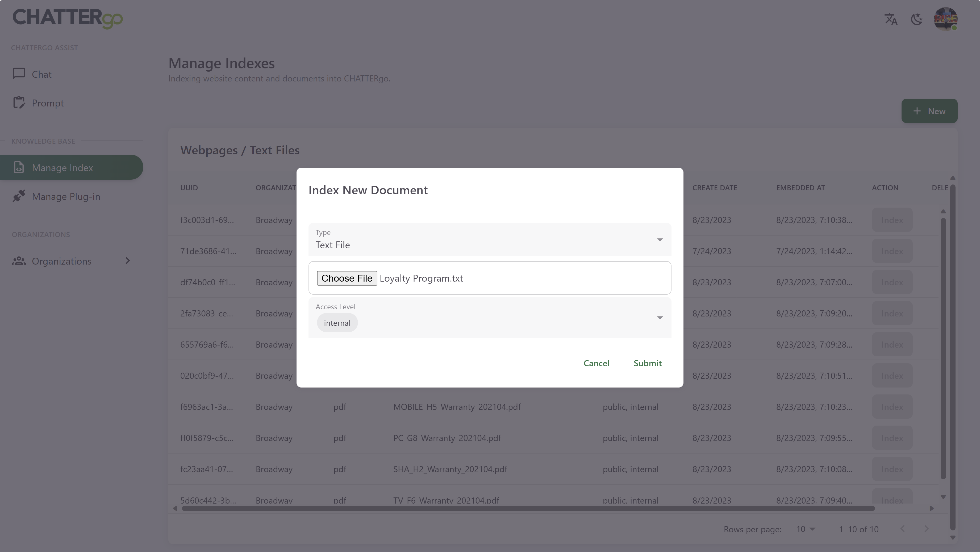Image resolution: width=980 pixels, height=552 pixels.
Task: Click the Manage Plug-in plug icon
Action: tap(19, 196)
